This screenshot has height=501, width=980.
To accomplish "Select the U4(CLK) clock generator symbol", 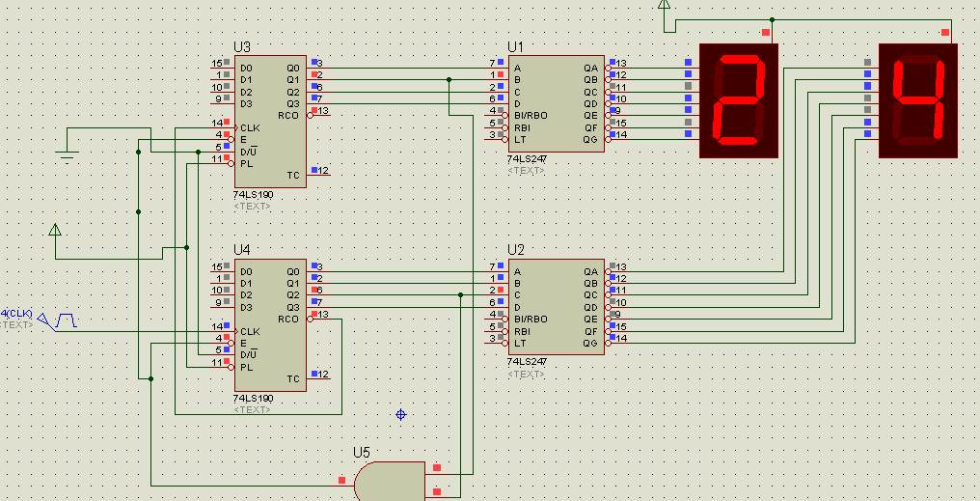I will 58,321.
